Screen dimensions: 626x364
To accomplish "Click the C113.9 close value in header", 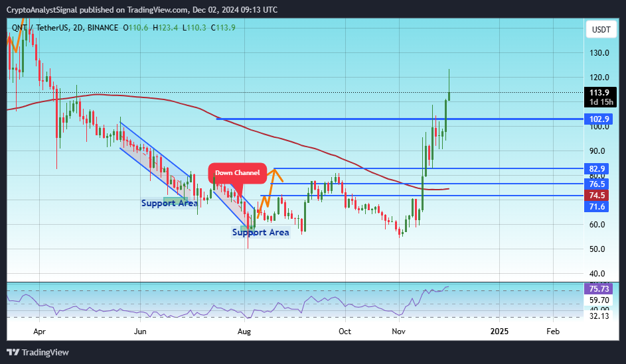I will point(223,27).
